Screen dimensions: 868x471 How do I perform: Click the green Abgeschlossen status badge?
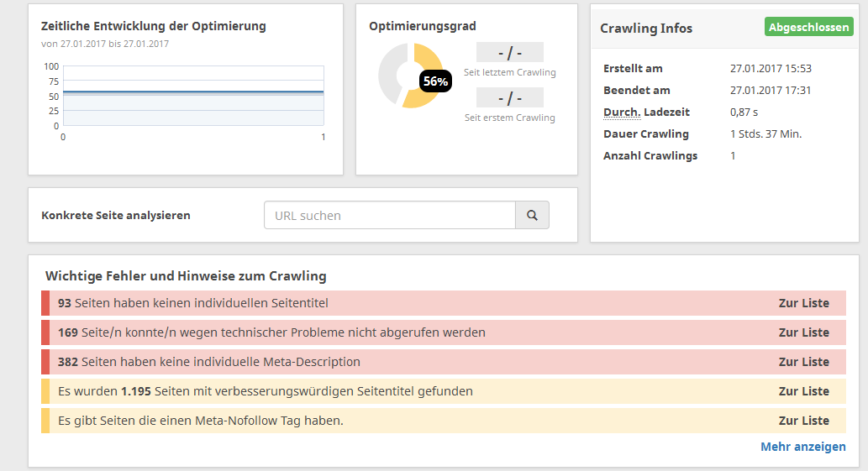click(808, 27)
